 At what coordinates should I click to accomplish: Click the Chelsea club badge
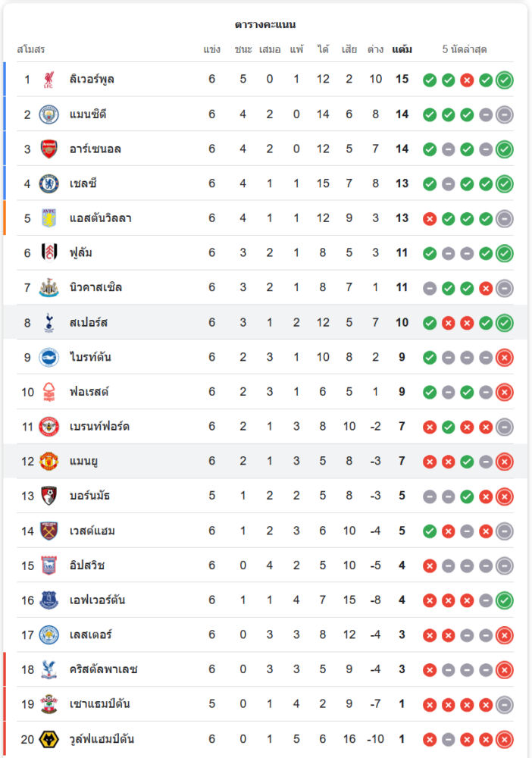click(x=49, y=183)
